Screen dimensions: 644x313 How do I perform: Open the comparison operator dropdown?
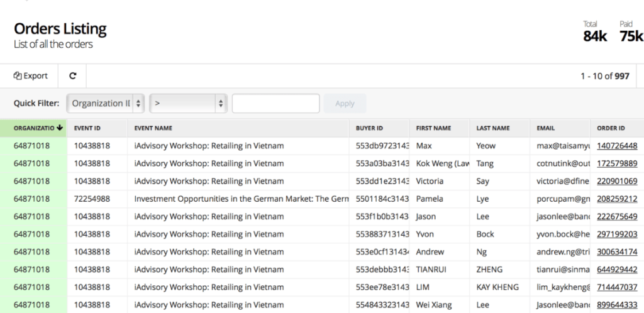(x=188, y=104)
